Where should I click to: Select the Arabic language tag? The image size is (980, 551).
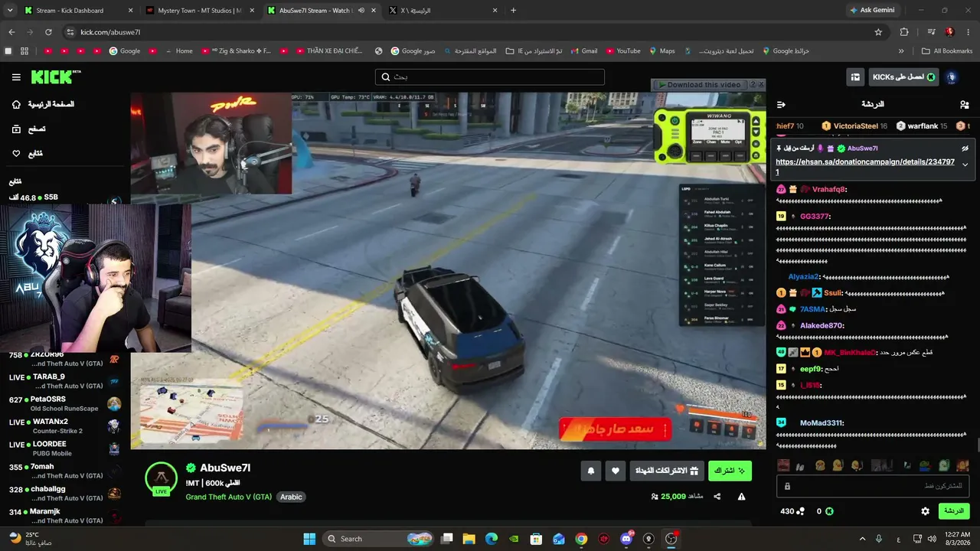tap(291, 497)
